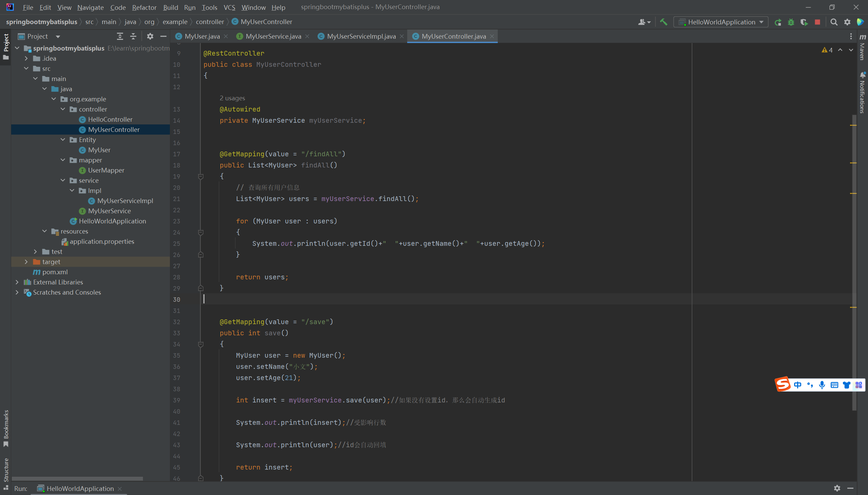
Task: Toggle the Maven tool window
Action: tap(862, 47)
